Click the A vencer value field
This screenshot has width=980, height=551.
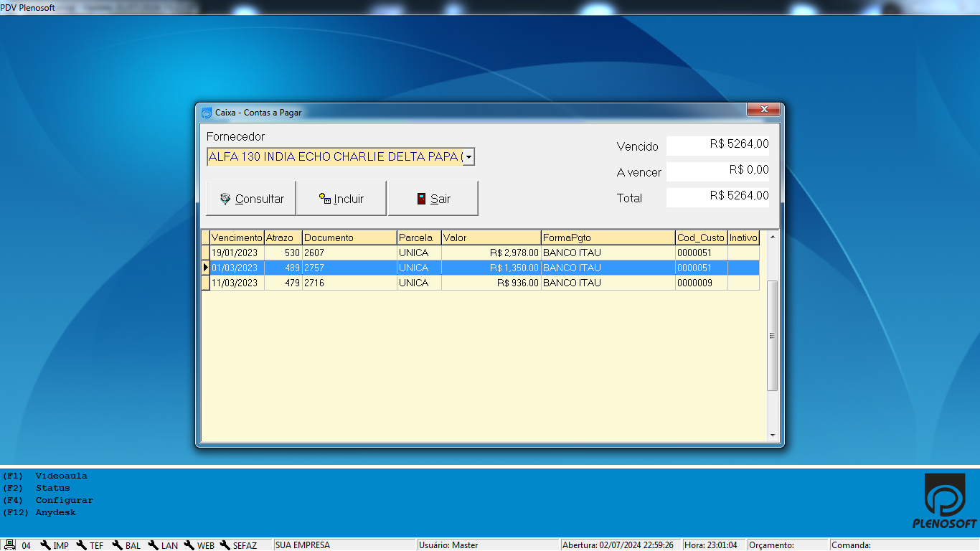pos(717,171)
